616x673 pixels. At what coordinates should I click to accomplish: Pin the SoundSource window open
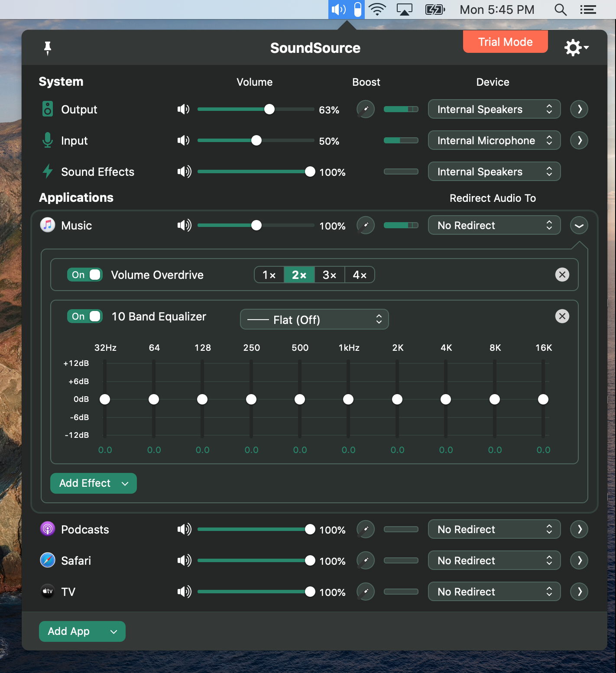point(48,48)
